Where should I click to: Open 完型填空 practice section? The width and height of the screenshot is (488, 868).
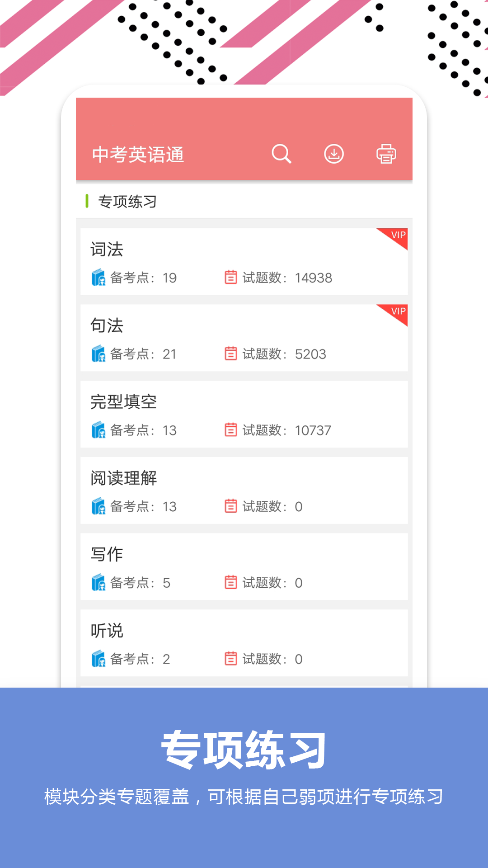click(x=123, y=402)
